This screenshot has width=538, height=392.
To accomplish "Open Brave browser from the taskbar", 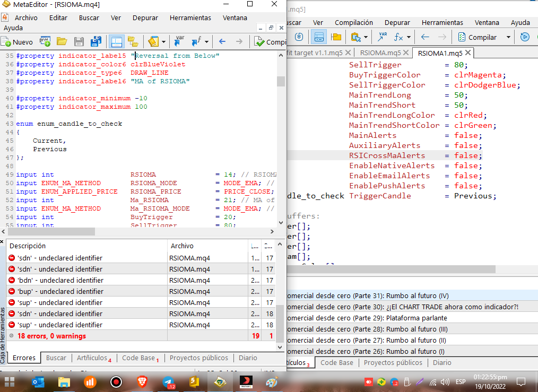I will pos(142,382).
